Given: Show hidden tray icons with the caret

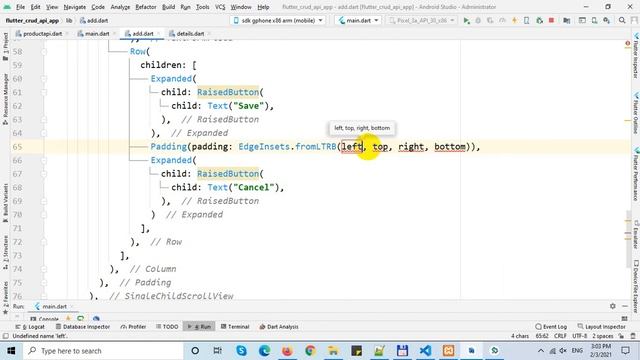Looking at the screenshot, I should 541,351.
